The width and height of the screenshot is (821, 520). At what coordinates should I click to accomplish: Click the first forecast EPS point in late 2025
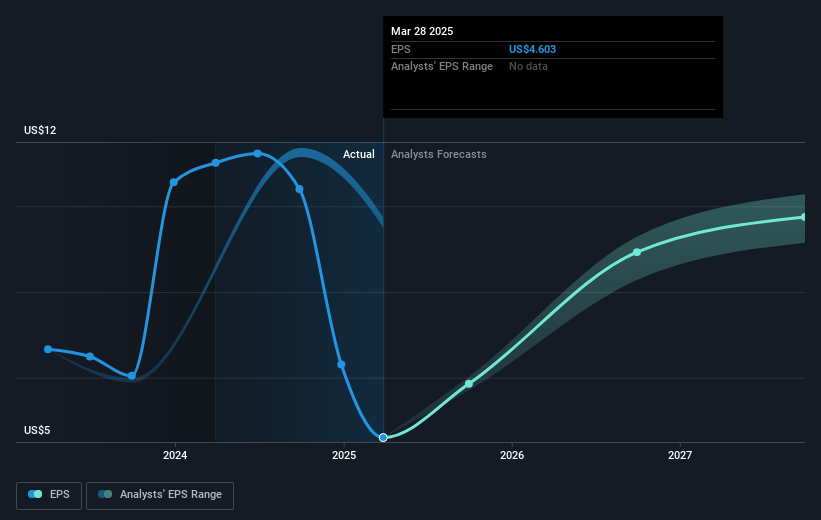point(469,384)
